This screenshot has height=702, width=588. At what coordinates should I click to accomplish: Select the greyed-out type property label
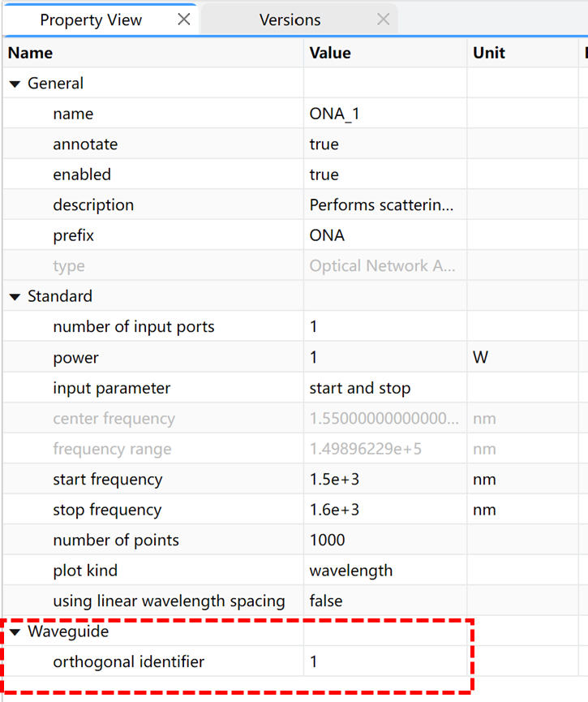point(69,266)
